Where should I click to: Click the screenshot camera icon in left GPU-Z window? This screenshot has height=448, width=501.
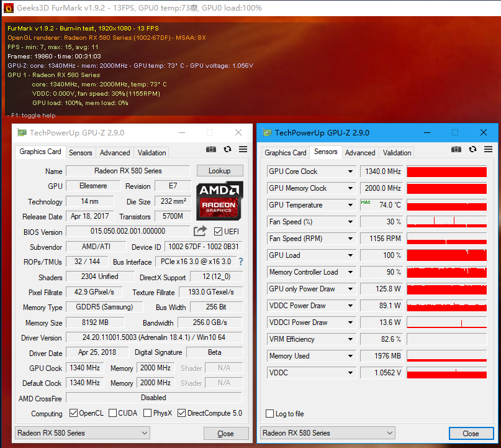click(211, 149)
